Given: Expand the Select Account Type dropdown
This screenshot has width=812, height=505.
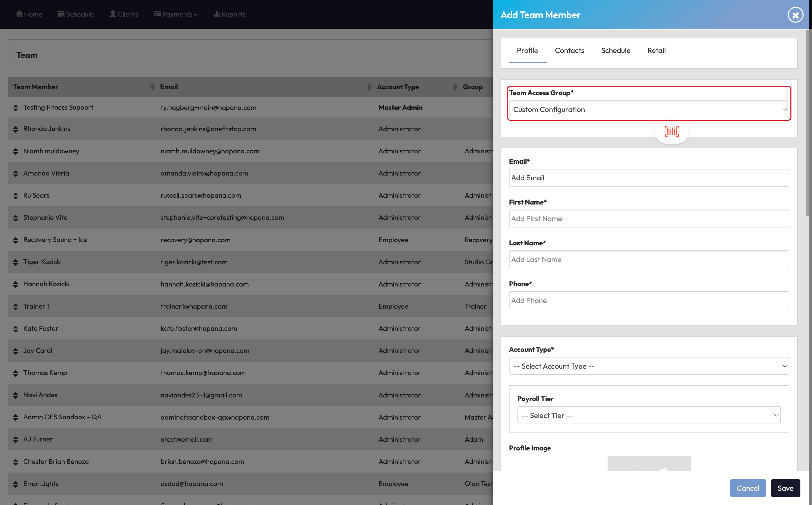Looking at the screenshot, I should (648, 366).
